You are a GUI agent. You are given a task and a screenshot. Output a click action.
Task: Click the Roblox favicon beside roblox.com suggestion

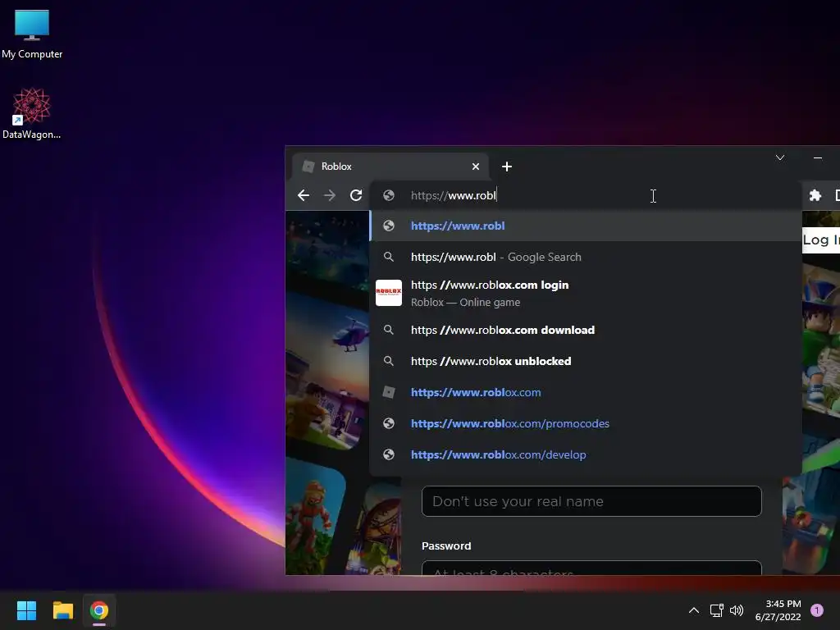pyautogui.click(x=389, y=392)
